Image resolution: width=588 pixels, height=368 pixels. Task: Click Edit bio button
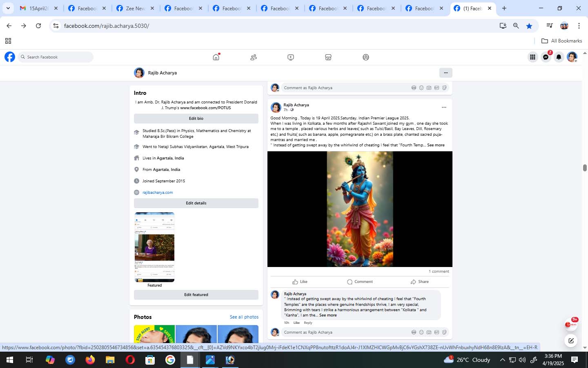[196, 119]
